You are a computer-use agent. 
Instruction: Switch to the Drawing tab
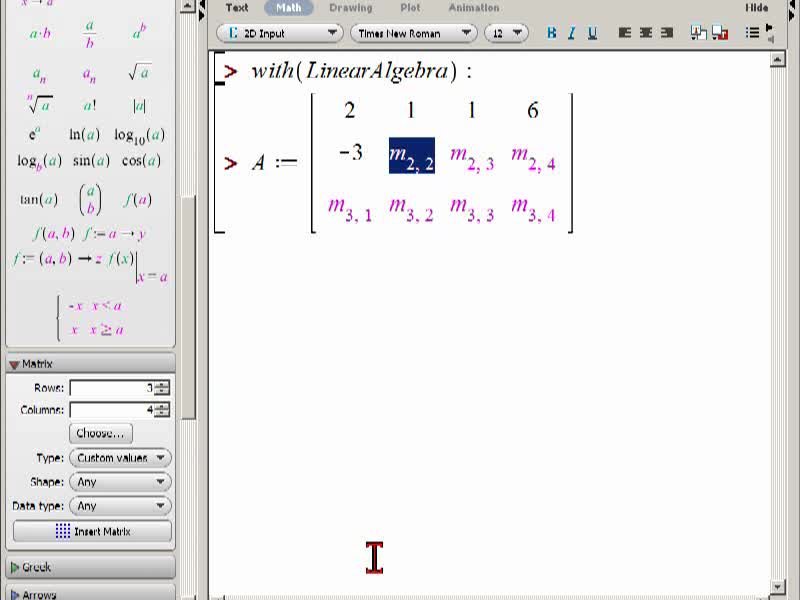point(351,8)
